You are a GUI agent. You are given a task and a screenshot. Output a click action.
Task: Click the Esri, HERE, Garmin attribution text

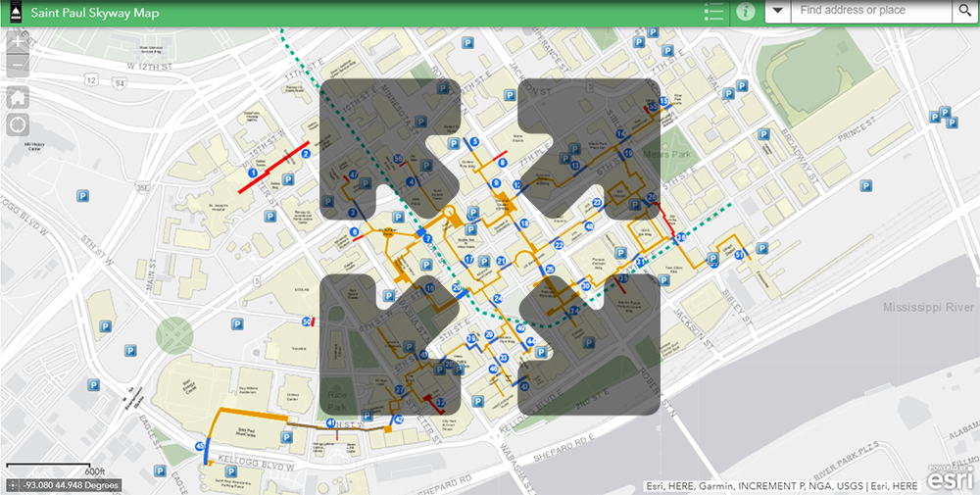(x=781, y=486)
